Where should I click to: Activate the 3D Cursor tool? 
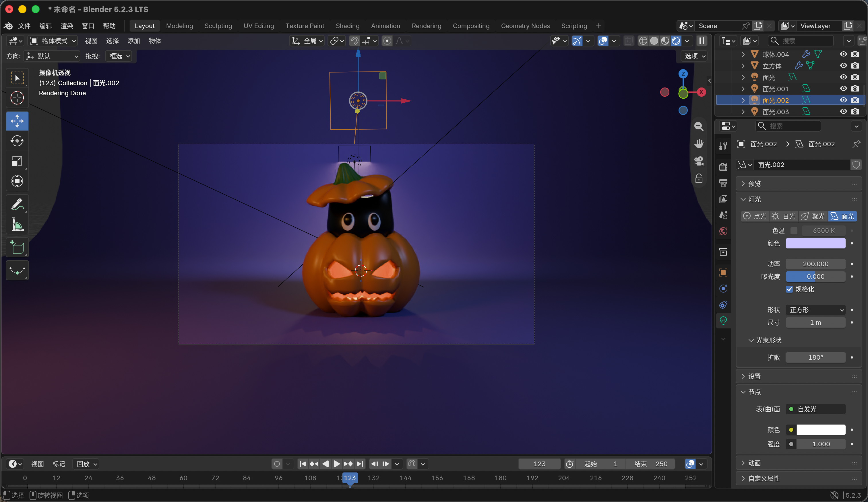click(17, 98)
